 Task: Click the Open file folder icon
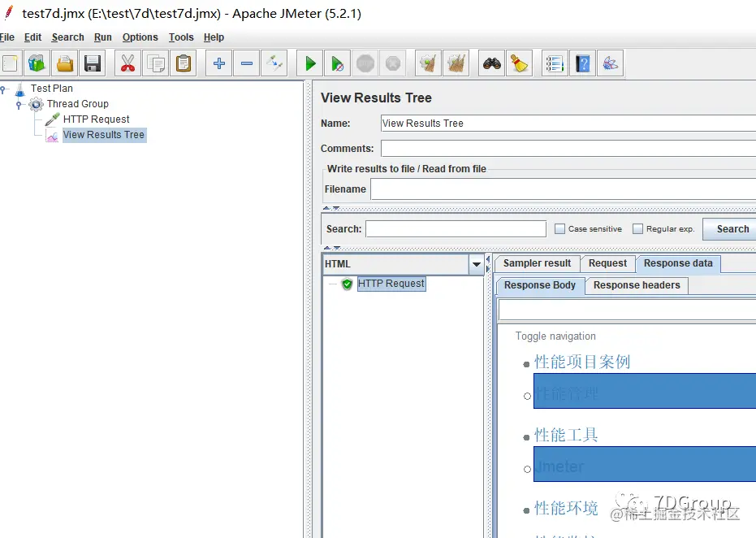click(65, 63)
